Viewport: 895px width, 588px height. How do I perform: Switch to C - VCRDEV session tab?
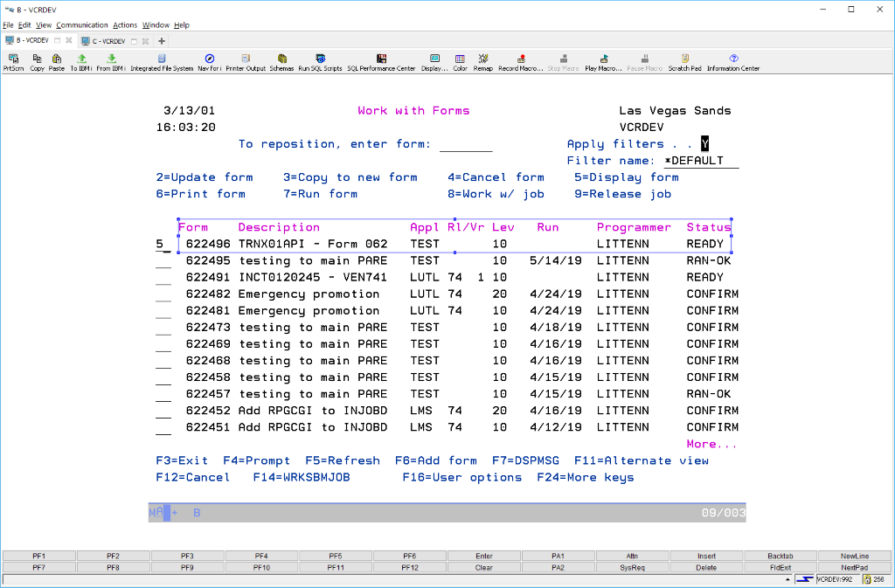tap(108, 41)
